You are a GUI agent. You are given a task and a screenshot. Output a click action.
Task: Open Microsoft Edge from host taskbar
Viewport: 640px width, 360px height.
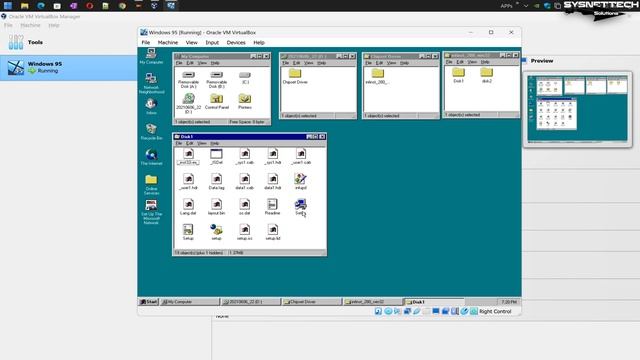pyautogui.click(x=41, y=5)
